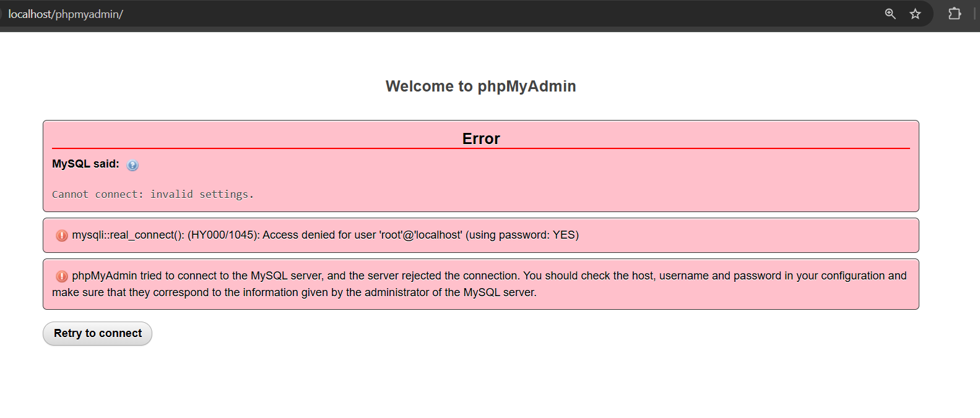Click the 'MySQL said:' label

[85, 164]
